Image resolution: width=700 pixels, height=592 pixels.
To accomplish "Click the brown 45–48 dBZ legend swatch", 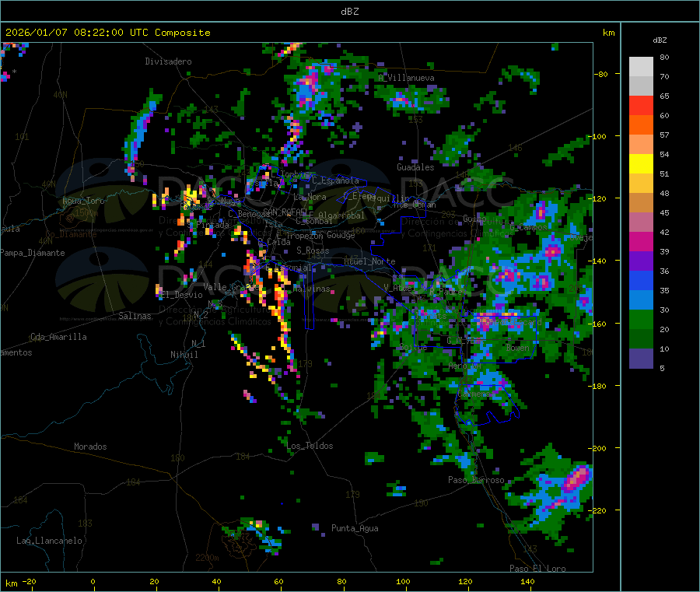I will coord(641,203).
